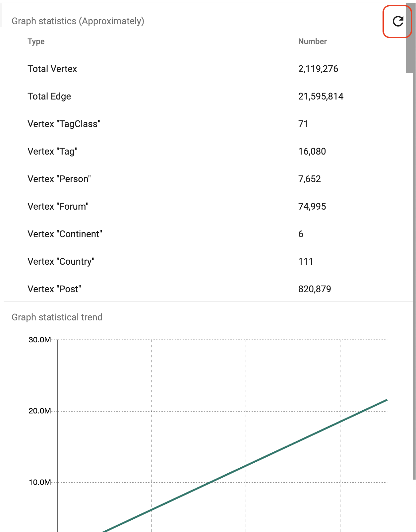This screenshot has width=416, height=532.
Task: Select the Vertex "Forum" row label
Action: tap(58, 207)
